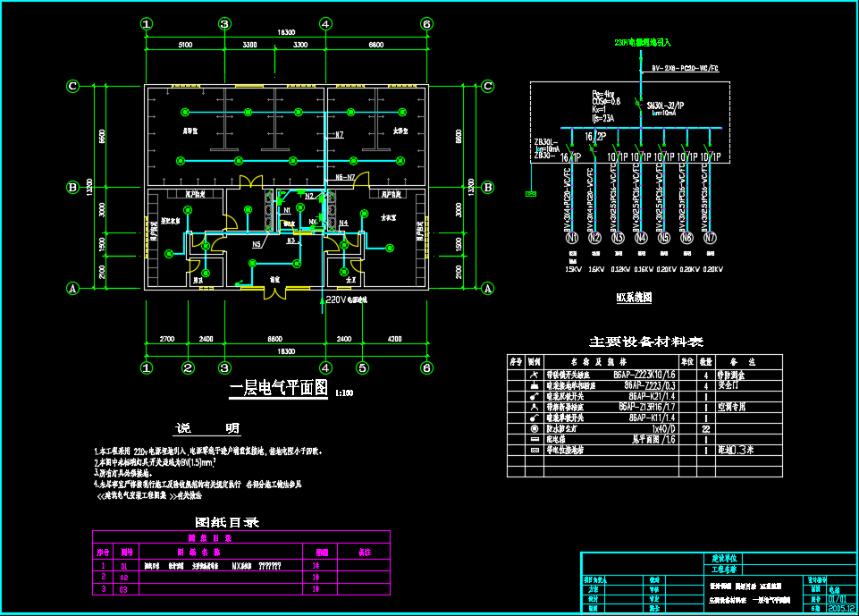Click the 图纸目录 heading above the magenta table
Screen dimensions: 859x616
227,522
